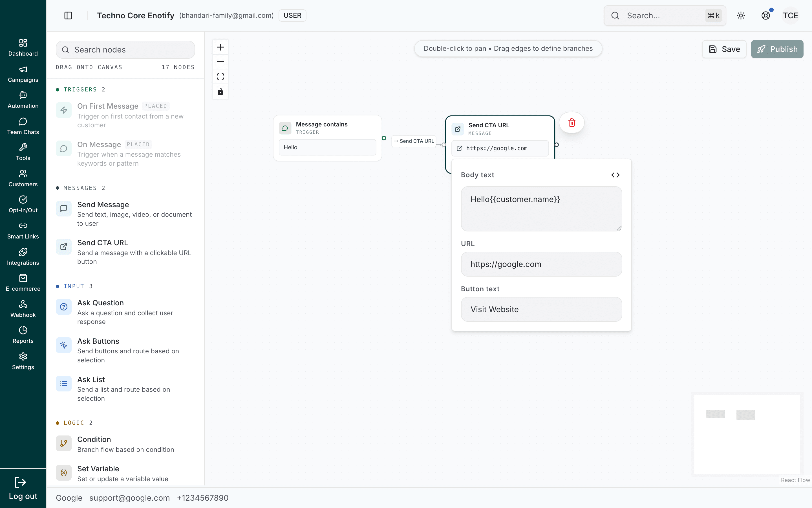812x508 pixels.
Task: Open Opt-In/Out section icon
Action: click(x=23, y=200)
